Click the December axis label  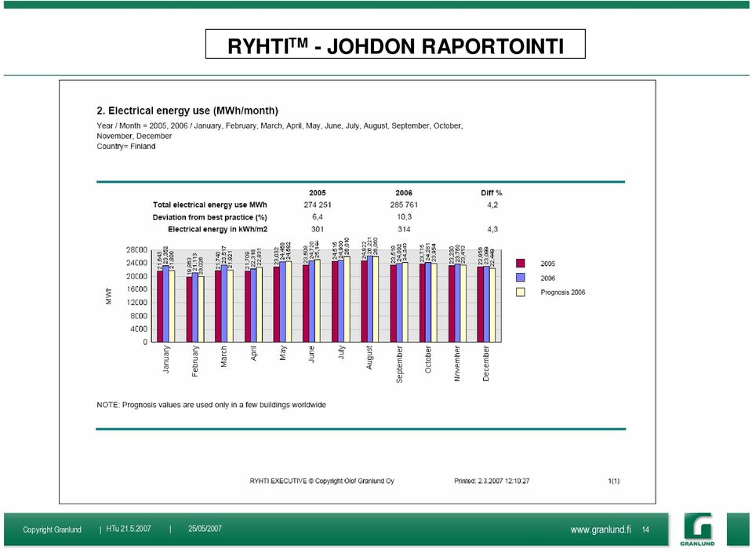(486, 363)
